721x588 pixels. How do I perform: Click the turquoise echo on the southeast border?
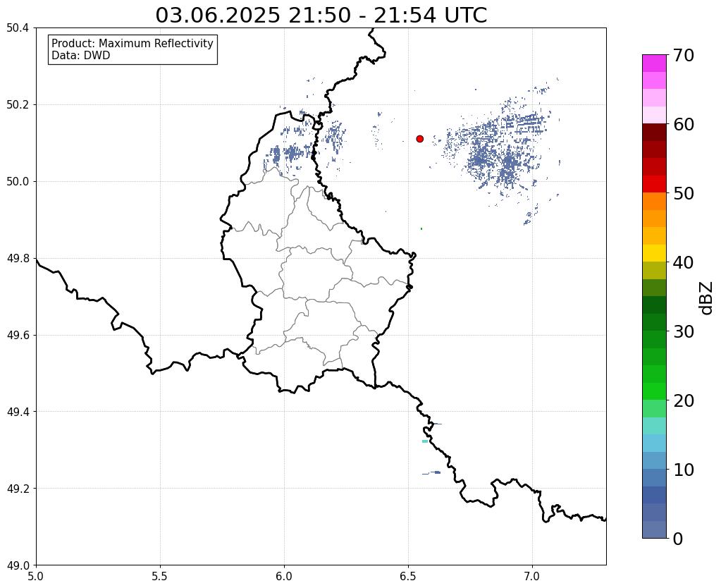coord(425,441)
